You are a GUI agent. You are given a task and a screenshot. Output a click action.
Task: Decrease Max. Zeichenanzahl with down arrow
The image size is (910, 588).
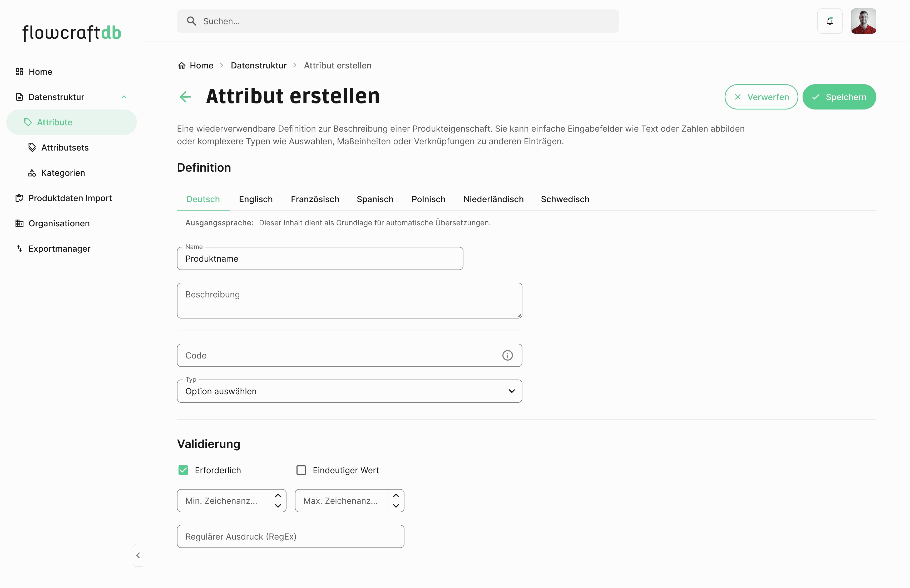click(x=396, y=506)
